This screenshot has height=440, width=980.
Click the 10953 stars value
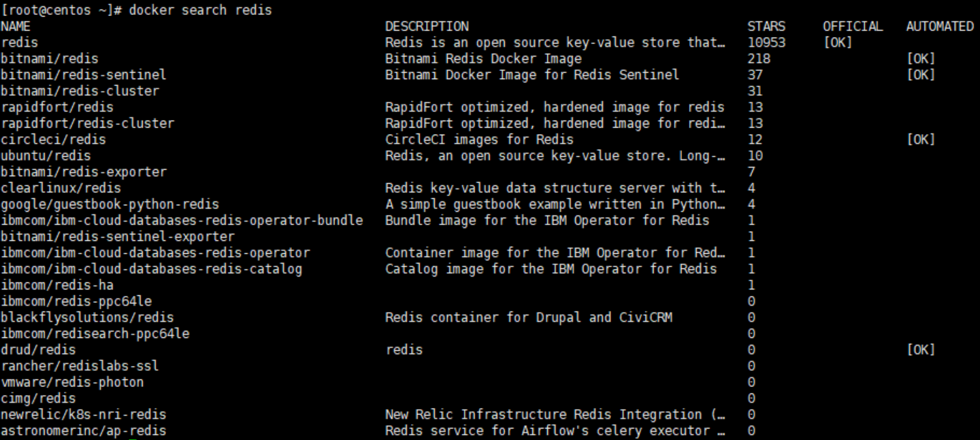tap(766, 43)
